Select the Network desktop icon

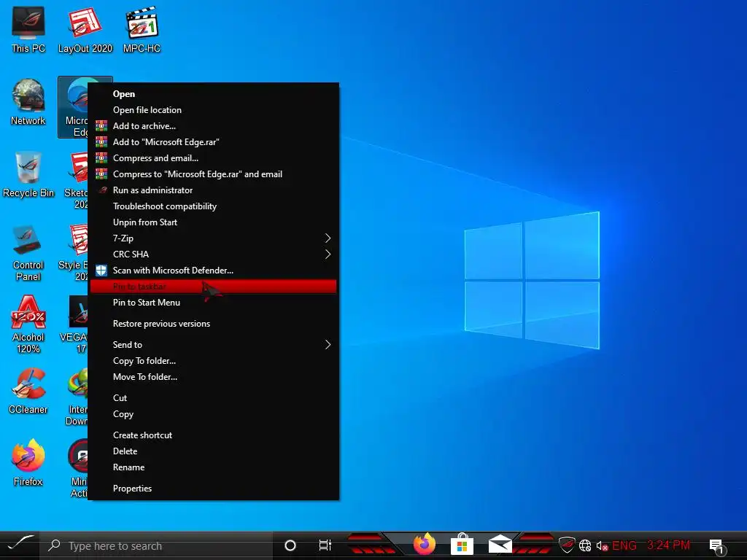coord(28,102)
